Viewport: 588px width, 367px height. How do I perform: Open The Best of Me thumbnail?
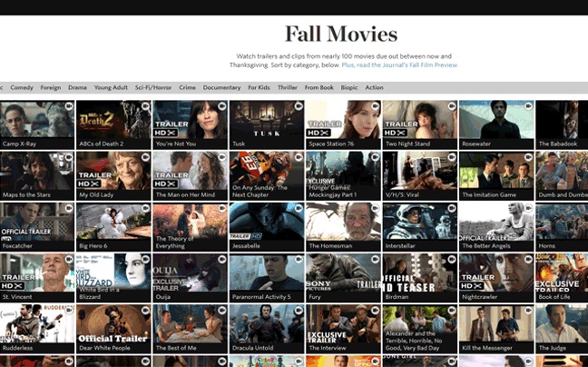point(191,329)
